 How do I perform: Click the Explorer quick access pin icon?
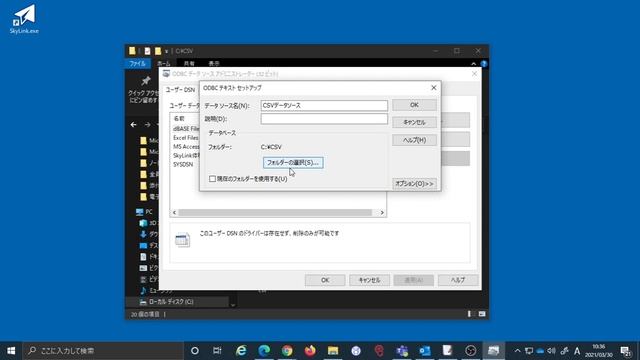[x=145, y=81]
